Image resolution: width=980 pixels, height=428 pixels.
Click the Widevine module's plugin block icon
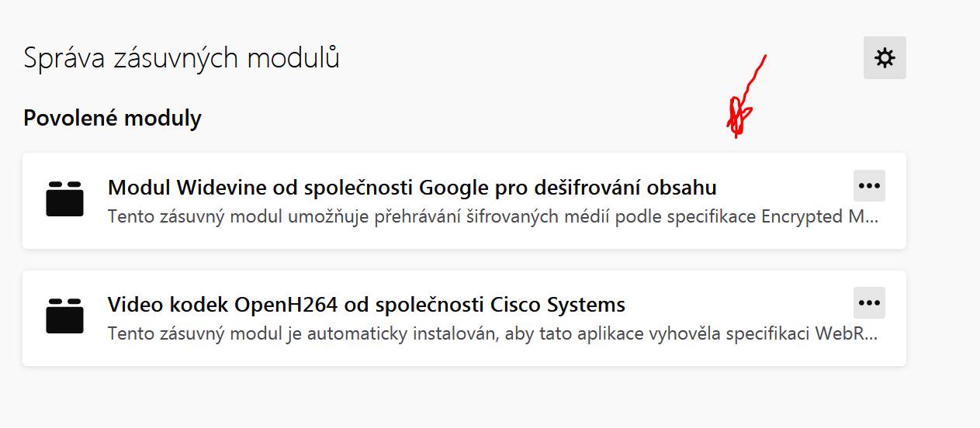pyautogui.click(x=64, y=198)
